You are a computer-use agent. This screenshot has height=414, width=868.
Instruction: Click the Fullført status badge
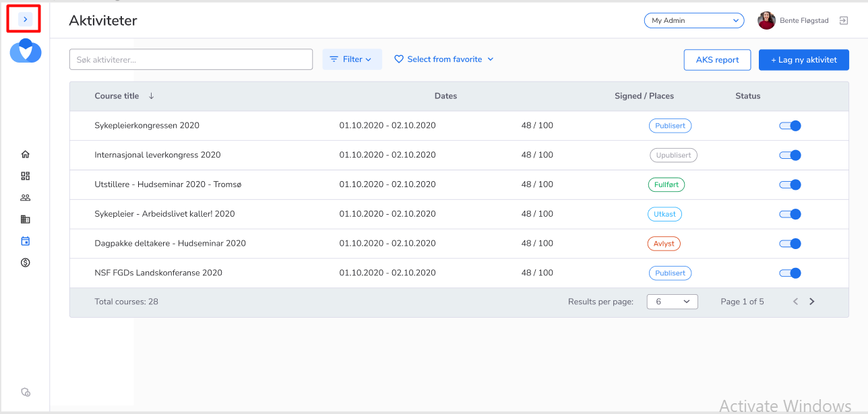pyautogui.click(x=666, y=184)
